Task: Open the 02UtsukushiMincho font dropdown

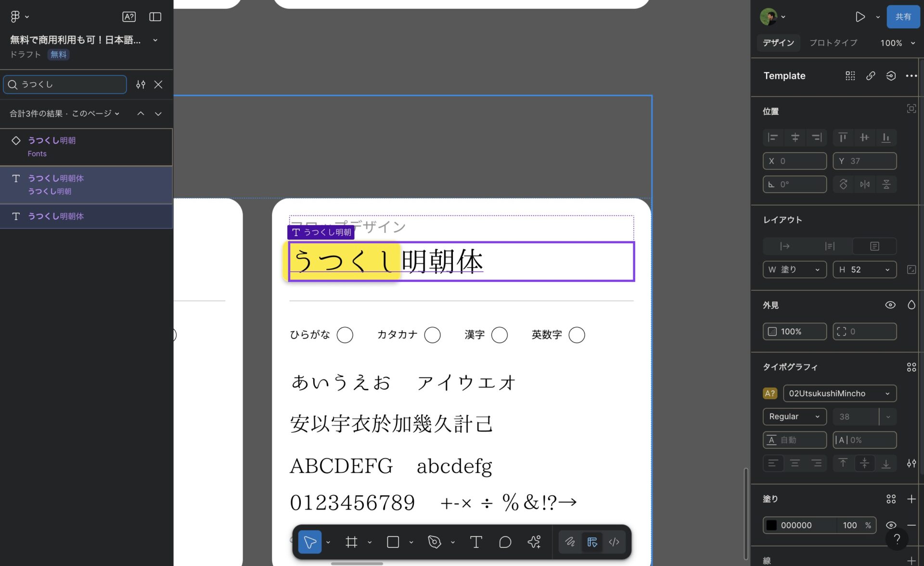Action: tap(839, 393)
